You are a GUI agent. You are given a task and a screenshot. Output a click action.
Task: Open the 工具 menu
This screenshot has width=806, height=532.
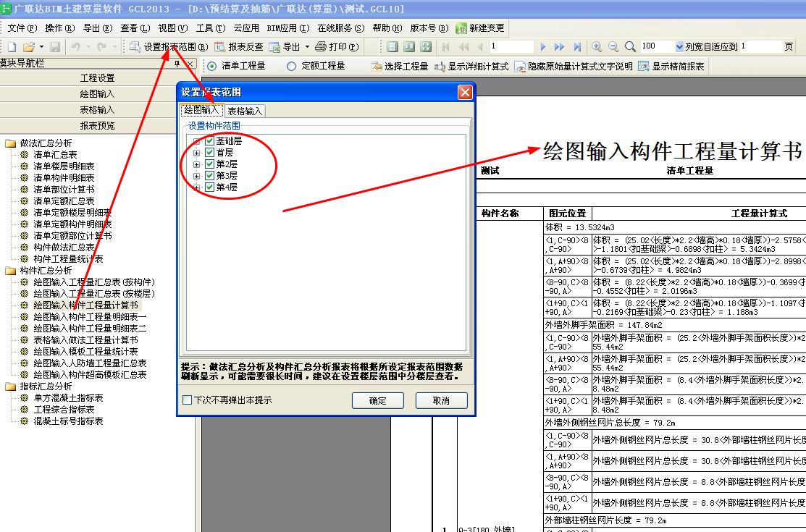click(x=210, y=28)
